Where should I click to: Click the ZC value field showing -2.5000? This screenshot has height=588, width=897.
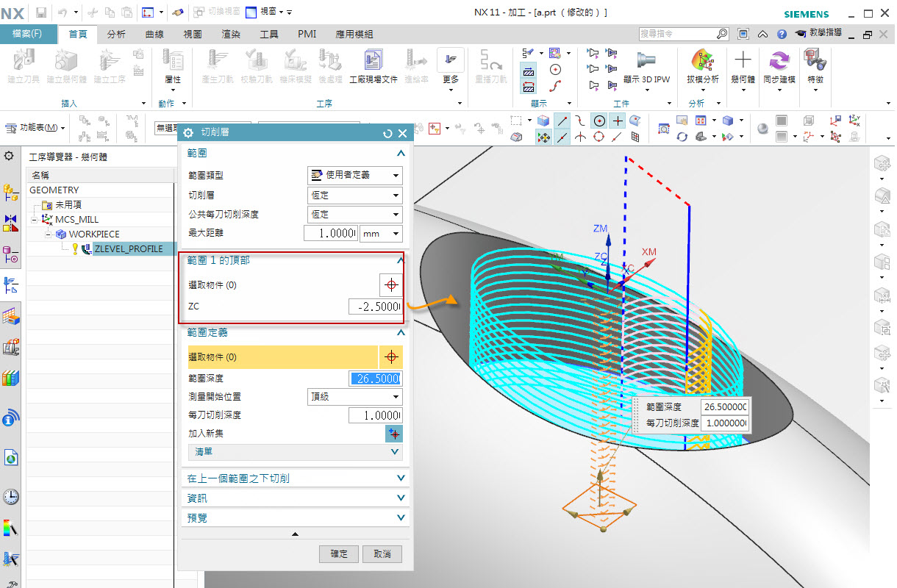[x=375, y=306]
